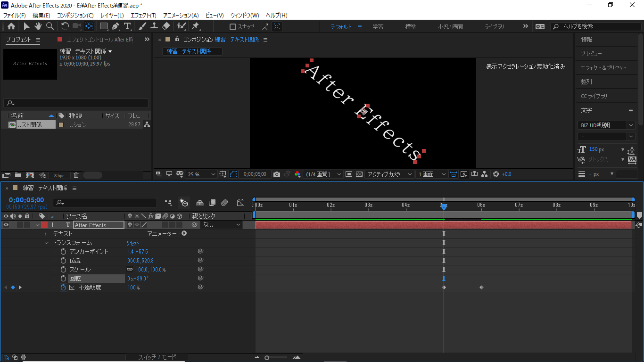Viewport: 644px width, 362px height.
Task: Select the Brush tool
Action: tap(142, 26)
